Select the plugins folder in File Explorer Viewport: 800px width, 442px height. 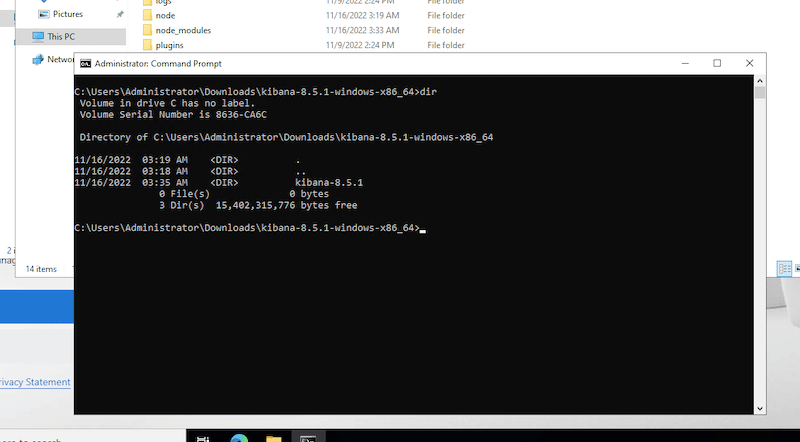(x=169, y=45)
